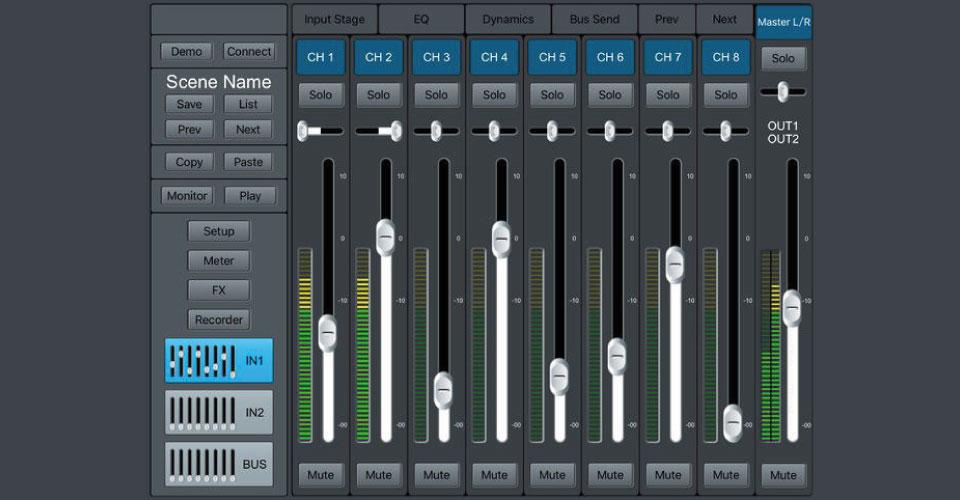
Task: Go to the Bus Send tab
Action: (594, 19)
